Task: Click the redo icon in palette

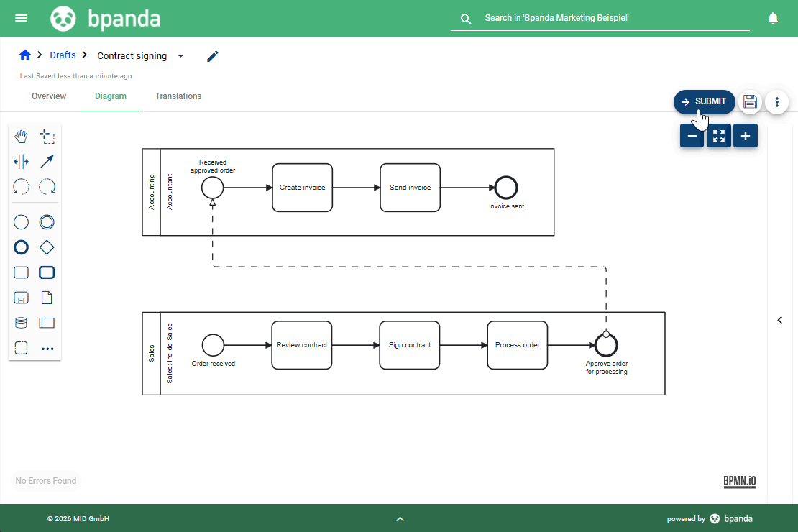Action: [x=47, y=187]
